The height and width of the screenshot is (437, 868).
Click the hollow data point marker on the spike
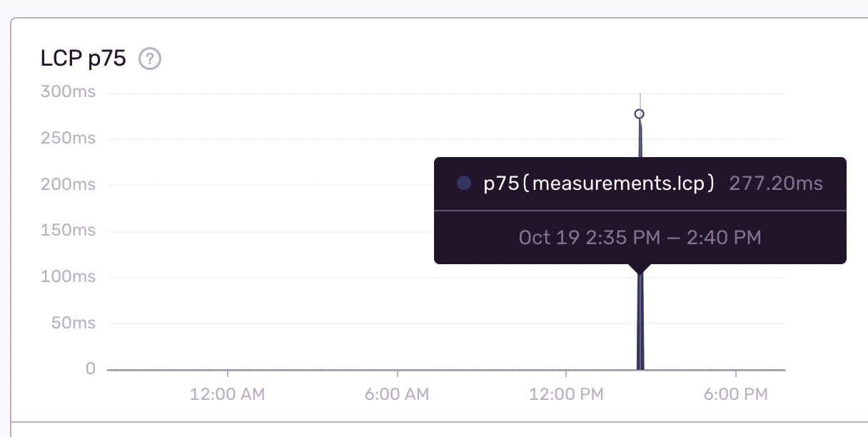coord(640,114)
